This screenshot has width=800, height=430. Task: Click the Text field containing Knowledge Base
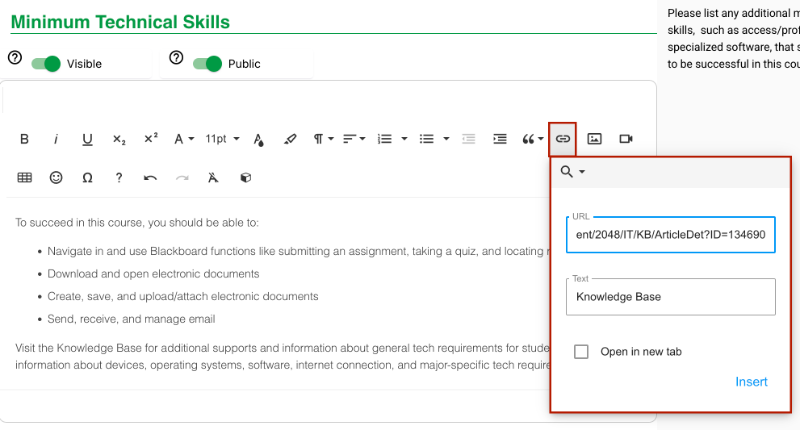670,297
